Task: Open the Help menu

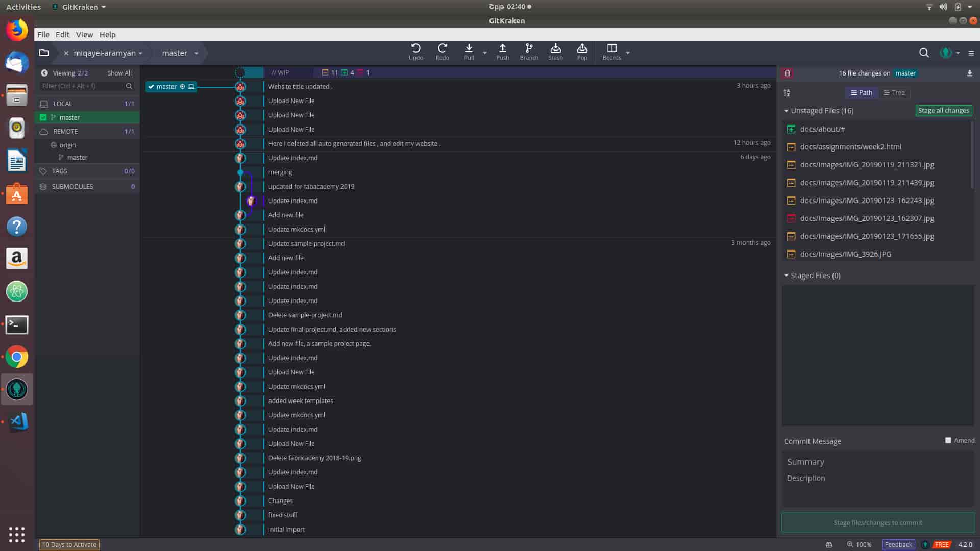Action: (x=107, y=35)
